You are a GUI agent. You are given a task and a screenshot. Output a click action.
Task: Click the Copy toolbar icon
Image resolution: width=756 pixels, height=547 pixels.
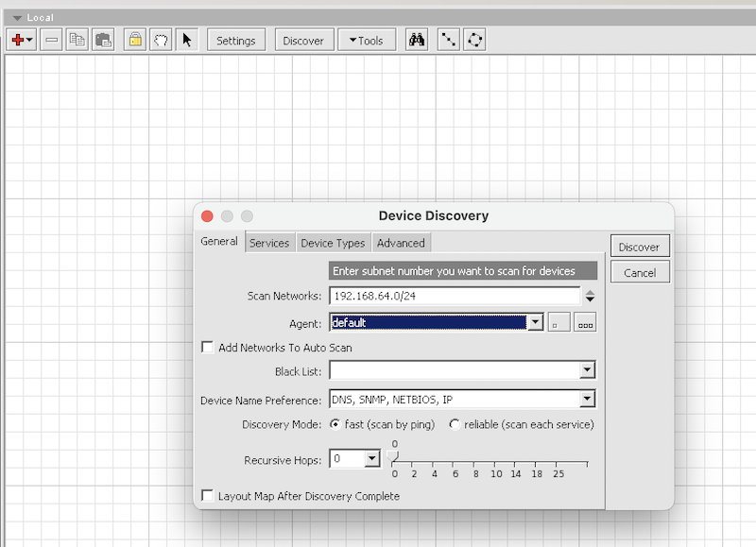coord(77,40)
